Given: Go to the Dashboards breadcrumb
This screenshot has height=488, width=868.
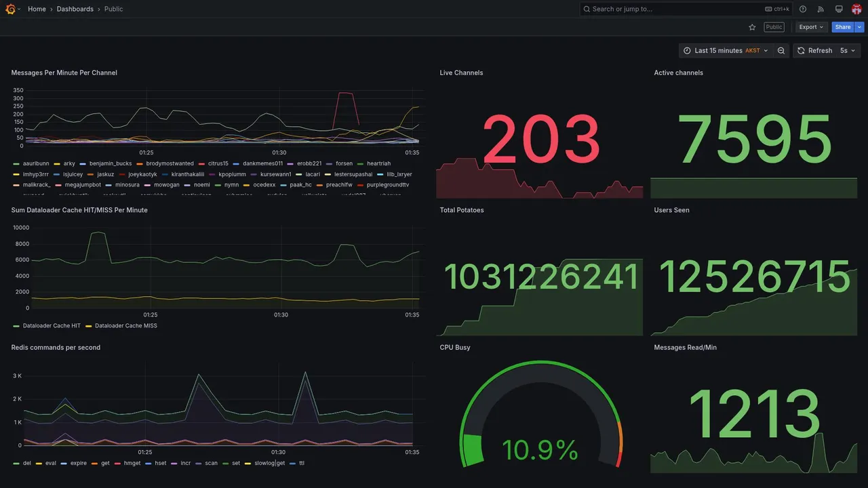Looking at the screenshot, I should pyautogui.click(x=75, y=9).
